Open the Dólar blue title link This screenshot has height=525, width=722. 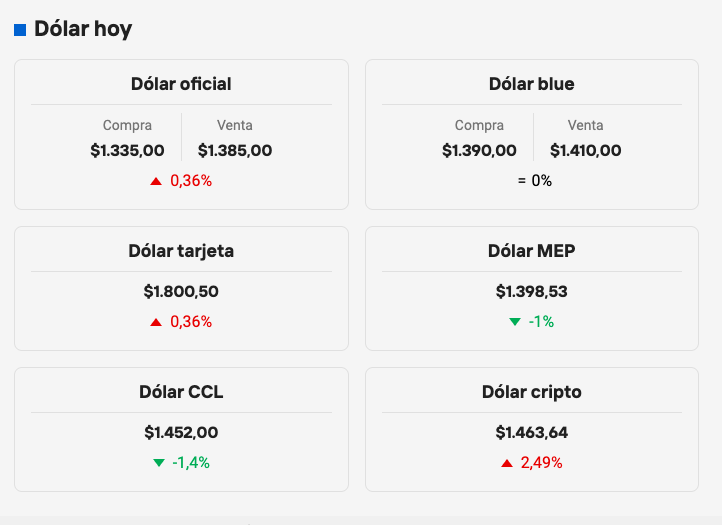(x=532, y=84)
